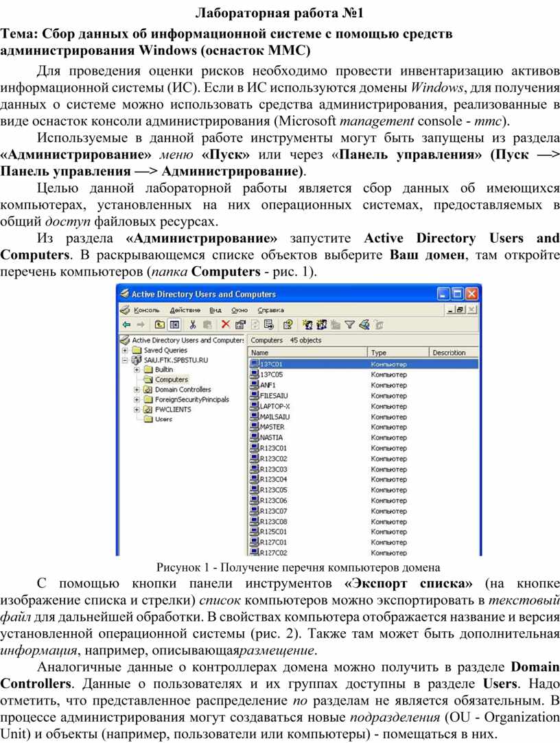Click the Help question-mark toolbar icon
This screenshot has width=560, height=743.
[288, 325]
